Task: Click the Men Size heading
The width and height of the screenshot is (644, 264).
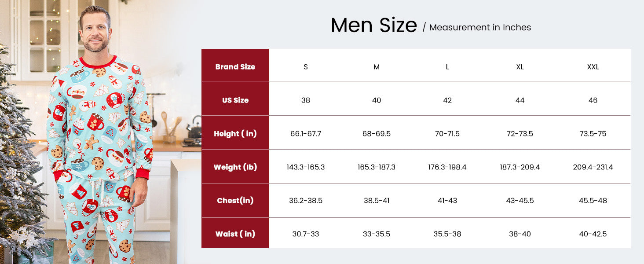Action: pos(373,26)
